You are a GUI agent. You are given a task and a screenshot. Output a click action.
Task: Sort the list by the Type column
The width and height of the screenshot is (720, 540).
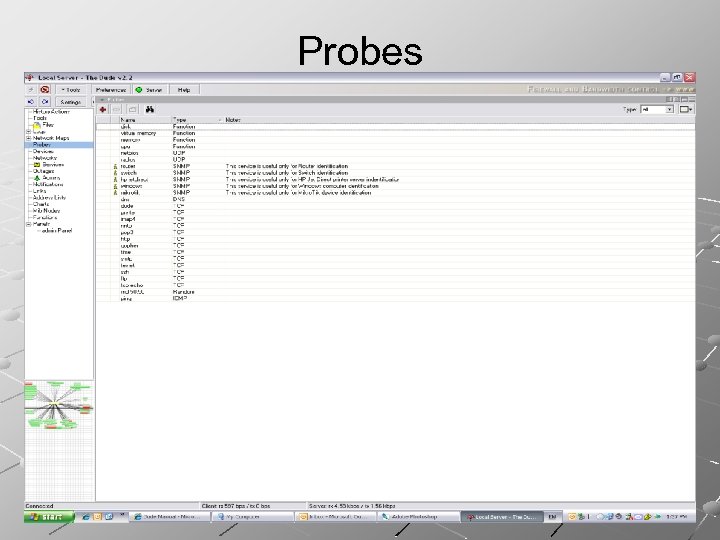(197, 120)
